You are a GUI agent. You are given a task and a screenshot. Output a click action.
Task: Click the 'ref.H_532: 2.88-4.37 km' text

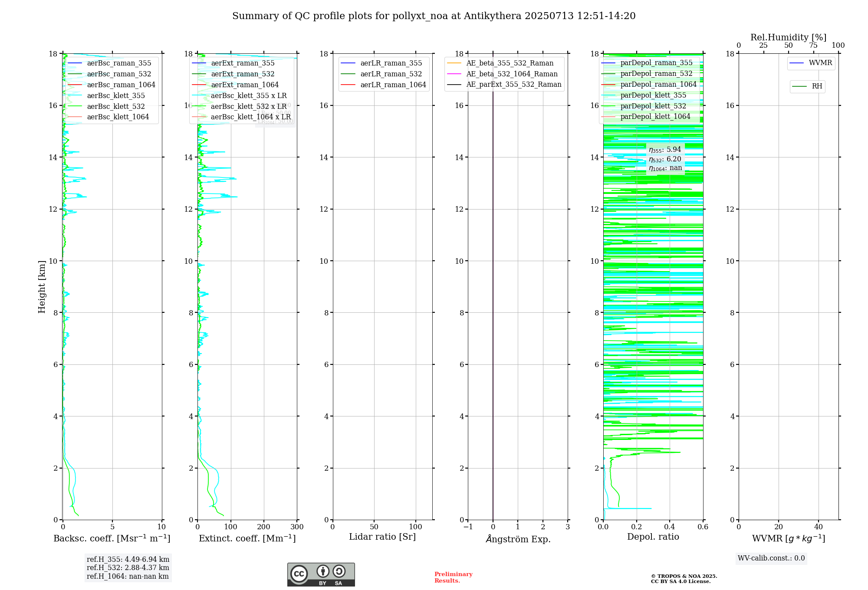point(128,568)
